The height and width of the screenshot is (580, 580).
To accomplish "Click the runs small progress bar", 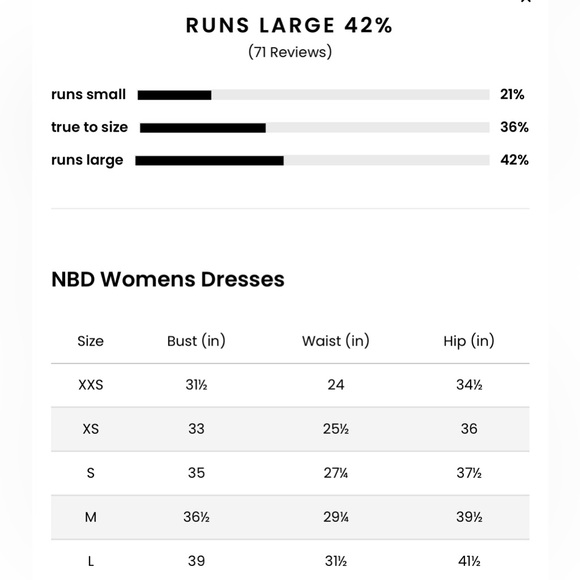I will coord(313,95).
